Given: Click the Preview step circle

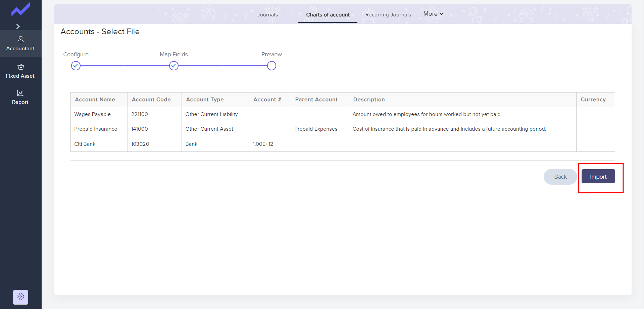Looking at the screenshot, I should point(272,66).
